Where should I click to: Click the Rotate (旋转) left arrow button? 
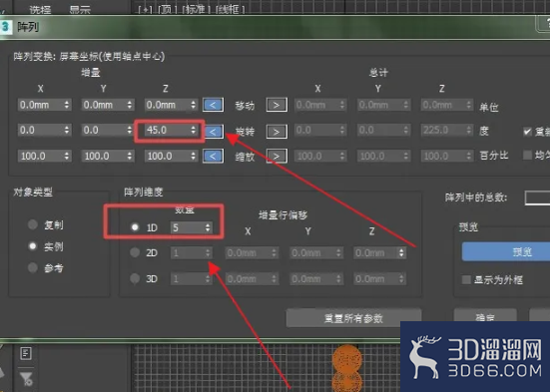(214, 132)
